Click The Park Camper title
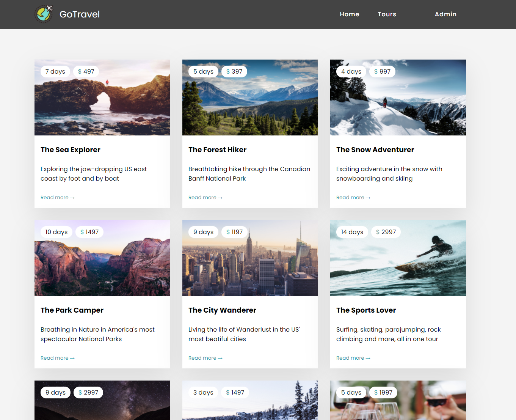 (72, 310)
